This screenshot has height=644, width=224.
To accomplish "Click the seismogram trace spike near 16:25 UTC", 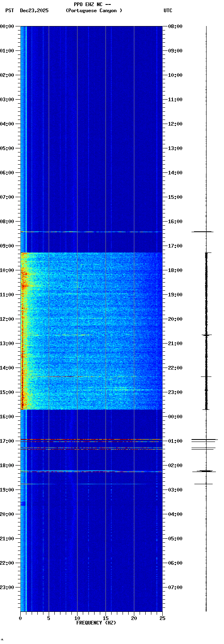I will (202, 232).
